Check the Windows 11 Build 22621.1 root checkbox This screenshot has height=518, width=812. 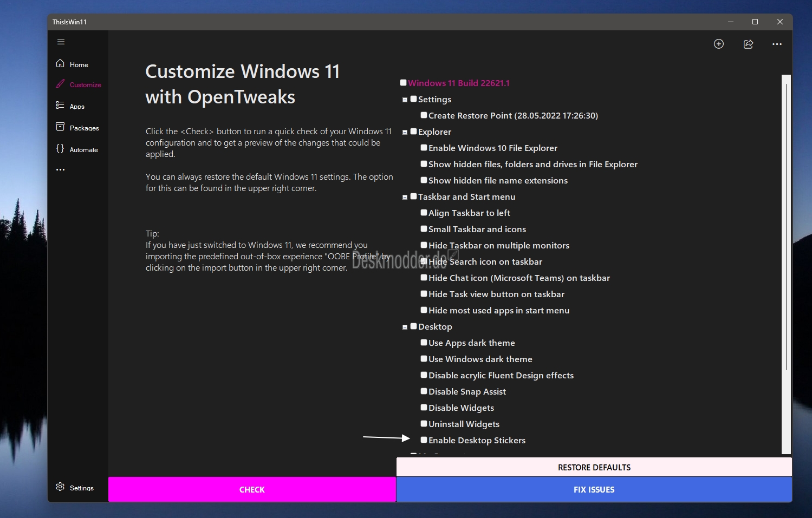tap(403, 82)
